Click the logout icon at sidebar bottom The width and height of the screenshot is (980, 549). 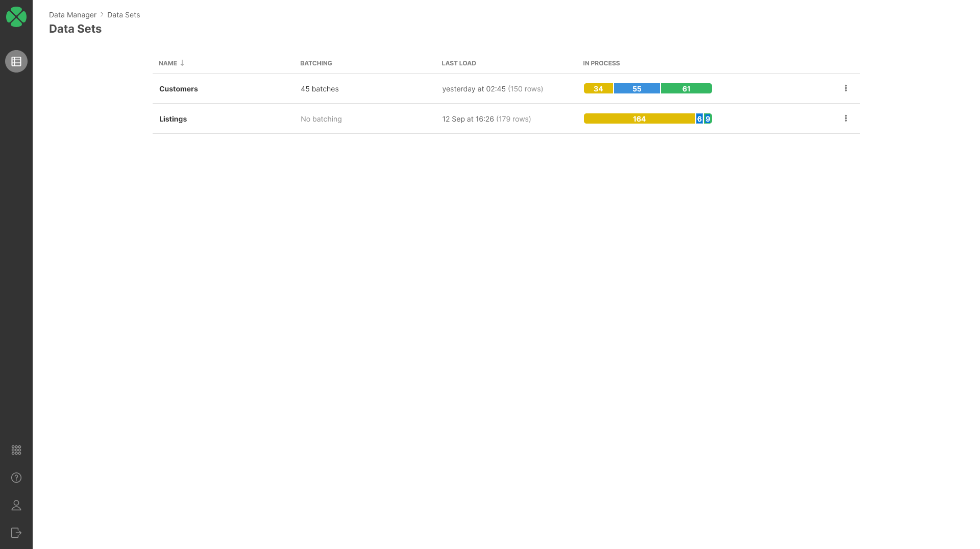pos(16,533)
